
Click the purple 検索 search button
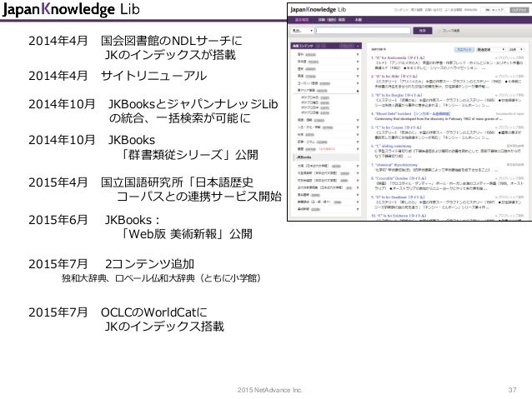tap(423, 31)
